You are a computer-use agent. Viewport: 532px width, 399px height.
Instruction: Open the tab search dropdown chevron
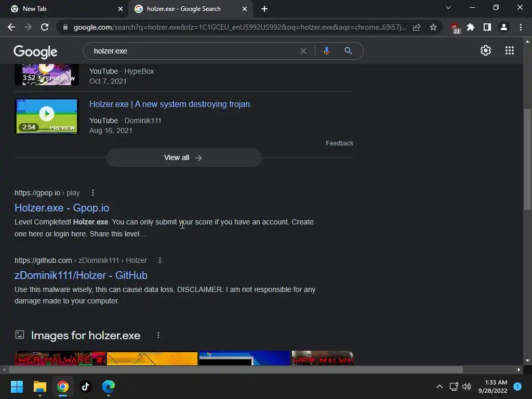(448, 7)
